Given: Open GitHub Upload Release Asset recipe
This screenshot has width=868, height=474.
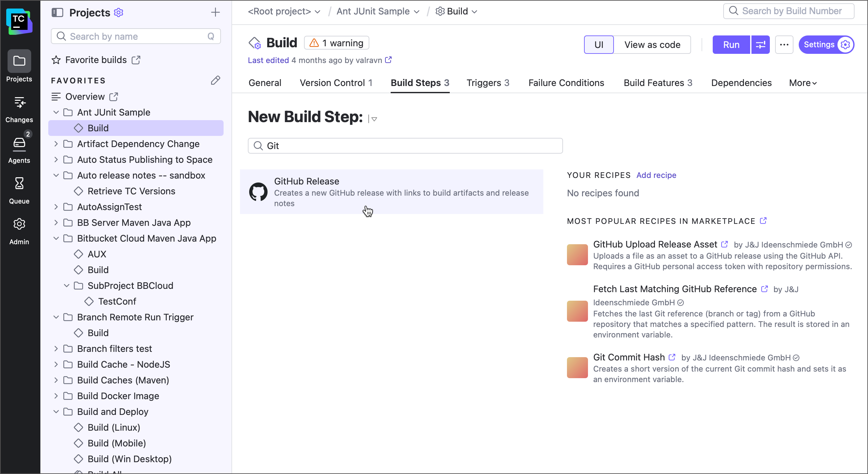Looking at the screenshot, I should click(655, 244).
